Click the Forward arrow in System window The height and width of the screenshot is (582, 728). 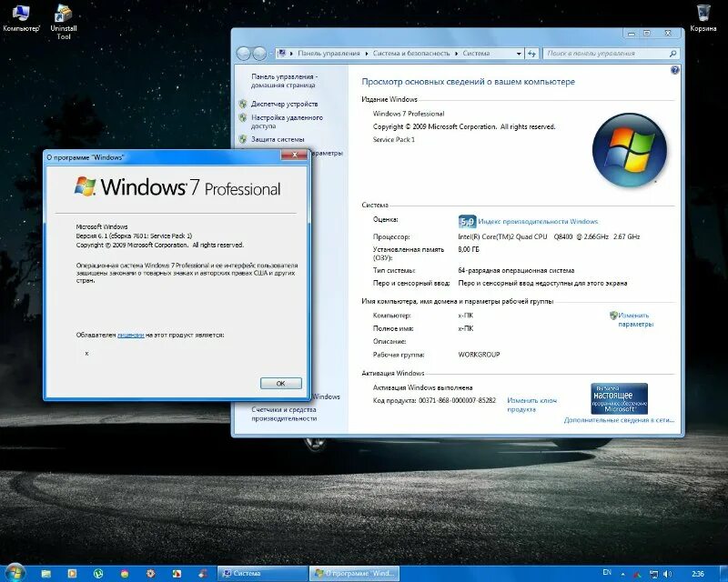pos(259,54)
